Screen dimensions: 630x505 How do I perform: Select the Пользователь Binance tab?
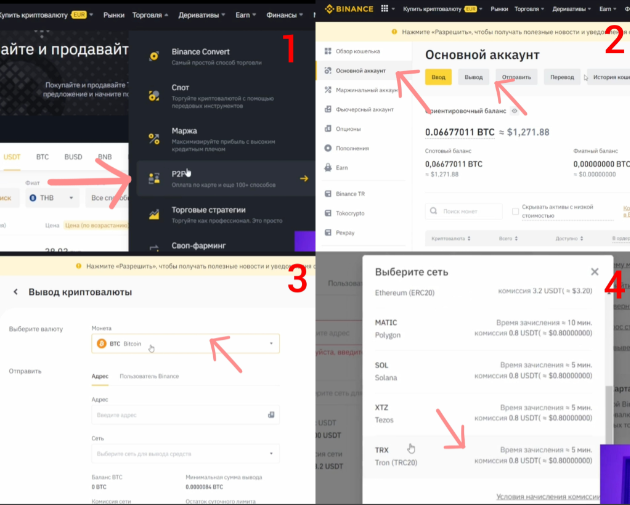pyautogui.click(x=149, y=376)
